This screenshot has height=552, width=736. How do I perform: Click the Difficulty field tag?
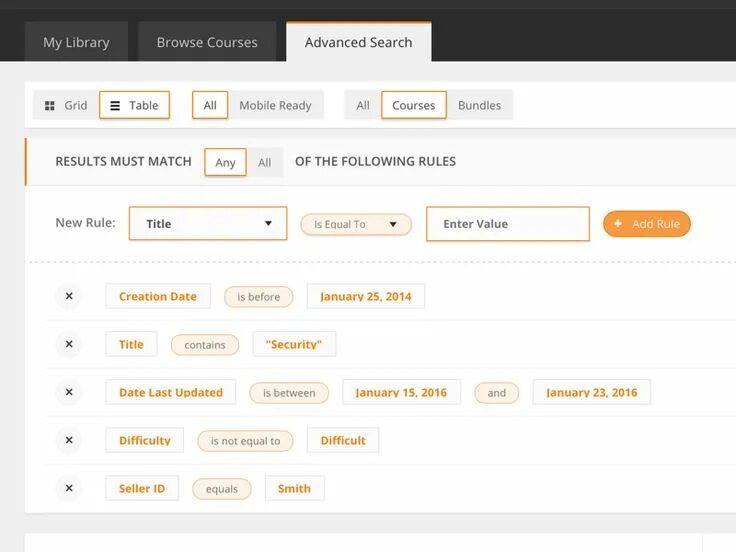pyautogui.click(x=145, y=440)
